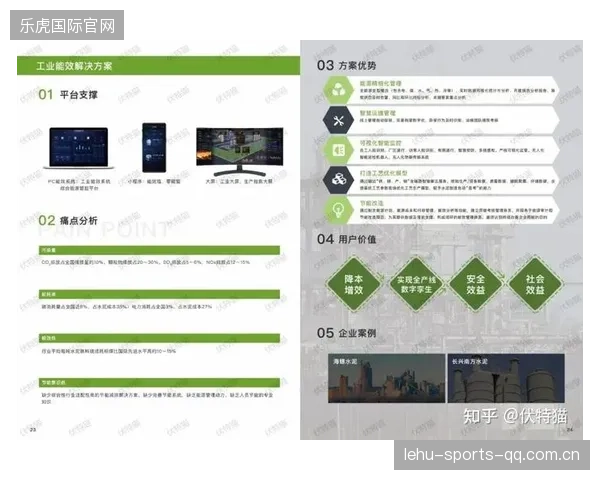Click the CO2 emissions description line
This screenshot has width=600, height=480.
[145, 262]
